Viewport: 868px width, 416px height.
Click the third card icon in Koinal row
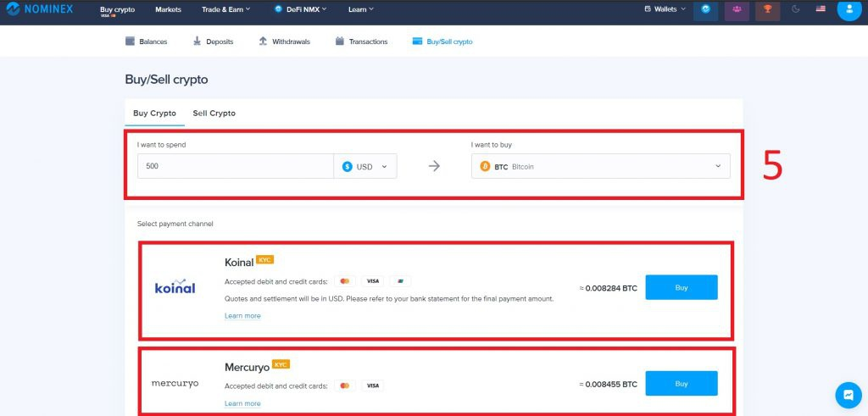tap(400, 281)
